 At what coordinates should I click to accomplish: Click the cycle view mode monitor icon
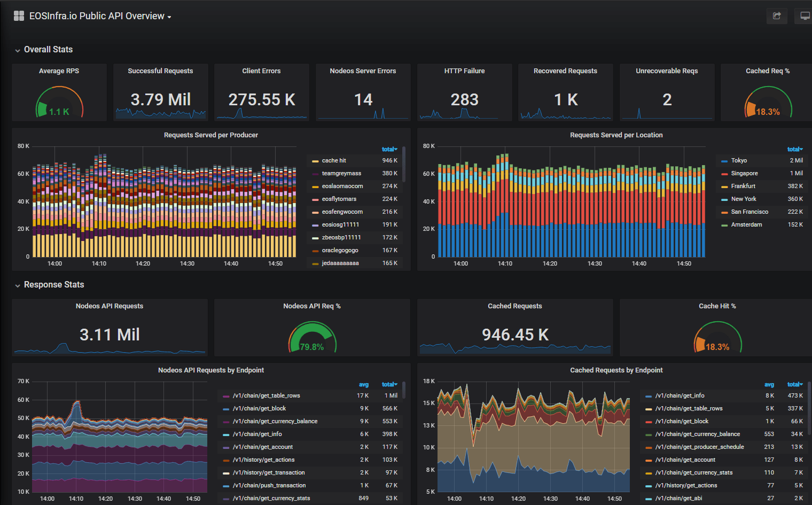804,16
